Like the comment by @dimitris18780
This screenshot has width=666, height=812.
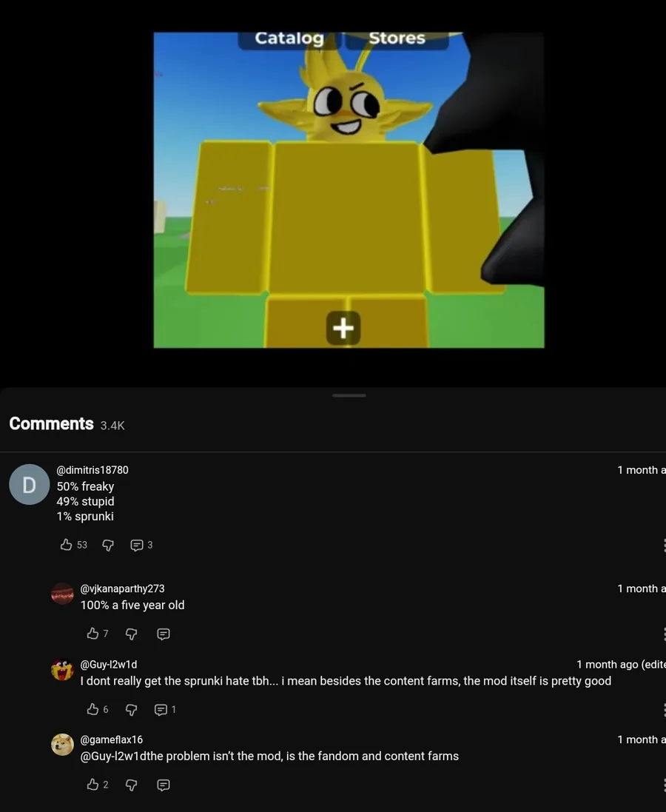(x=67, y=545)
